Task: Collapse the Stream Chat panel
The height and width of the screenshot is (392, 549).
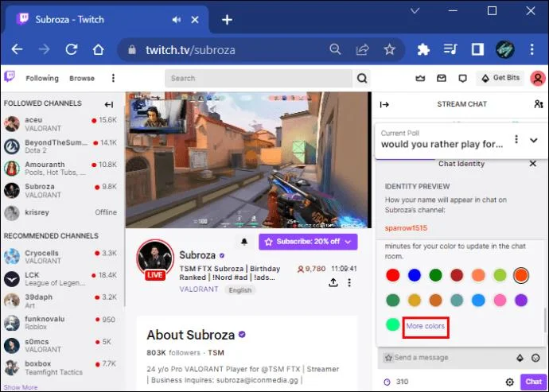Action: (x=384, y=104)
